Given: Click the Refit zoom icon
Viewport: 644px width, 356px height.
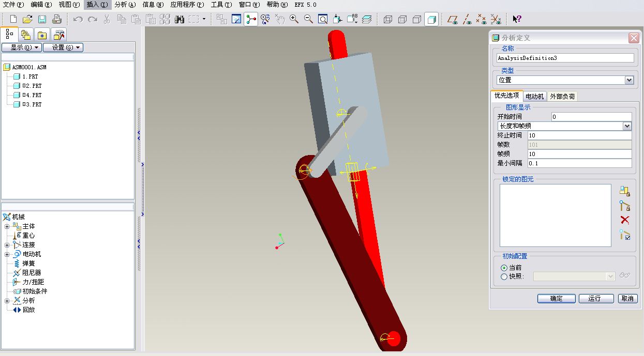Looking at the screenshot, I should pyautogui.click(x=323, y=20).
